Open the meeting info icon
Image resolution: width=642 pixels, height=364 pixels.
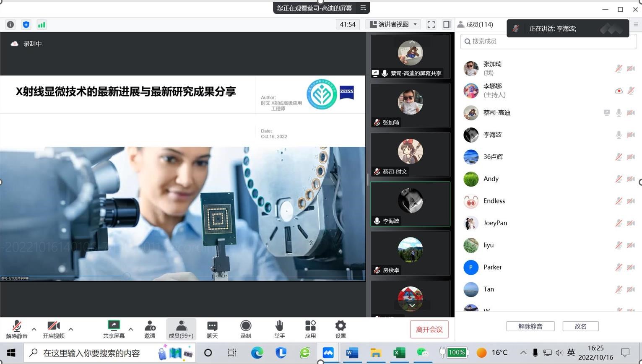[x=10, y=25]
